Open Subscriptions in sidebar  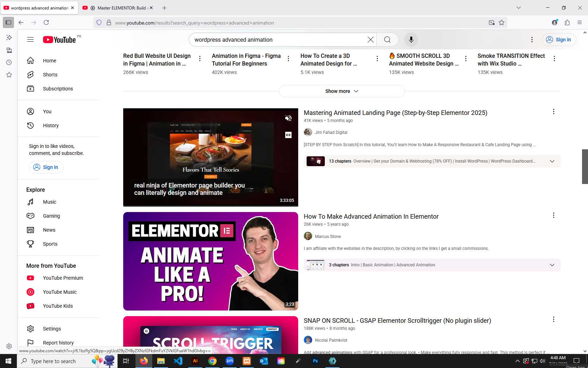pyautogui.click(x=58, y=89)
